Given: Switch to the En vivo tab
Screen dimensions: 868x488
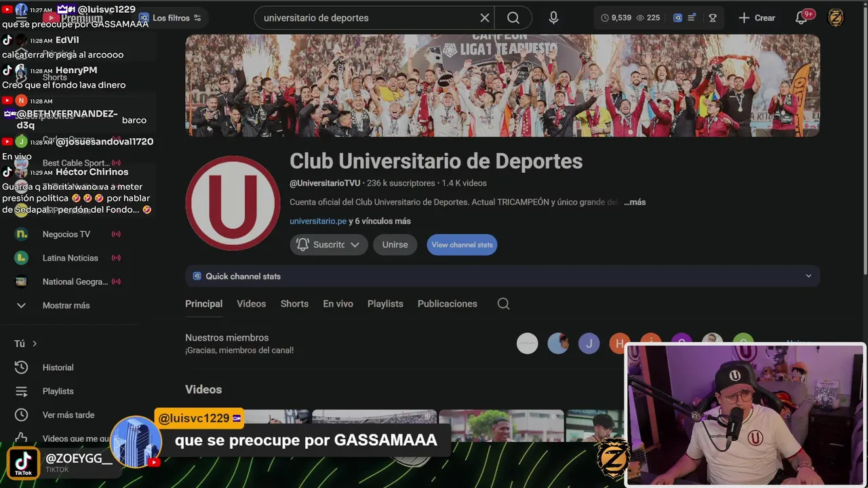Looking at the screenshot, I should click(338, 304).
